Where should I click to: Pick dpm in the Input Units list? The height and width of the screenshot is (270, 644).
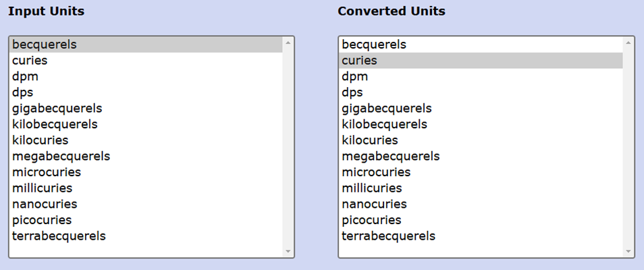(25, 76)
